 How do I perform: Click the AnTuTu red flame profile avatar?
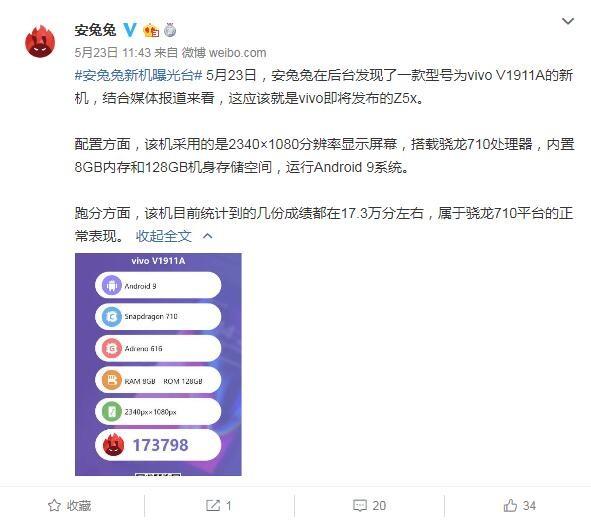tap(40, 41)
